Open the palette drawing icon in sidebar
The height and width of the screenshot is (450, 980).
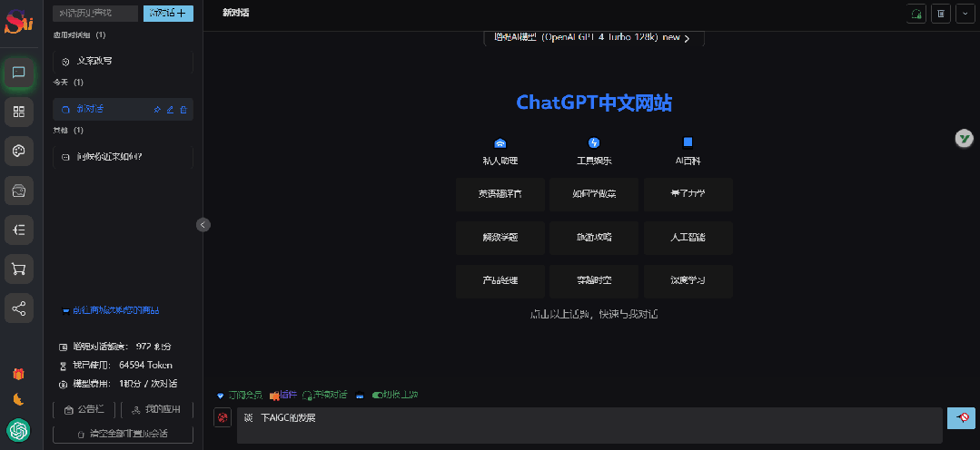tap(19, 151)
